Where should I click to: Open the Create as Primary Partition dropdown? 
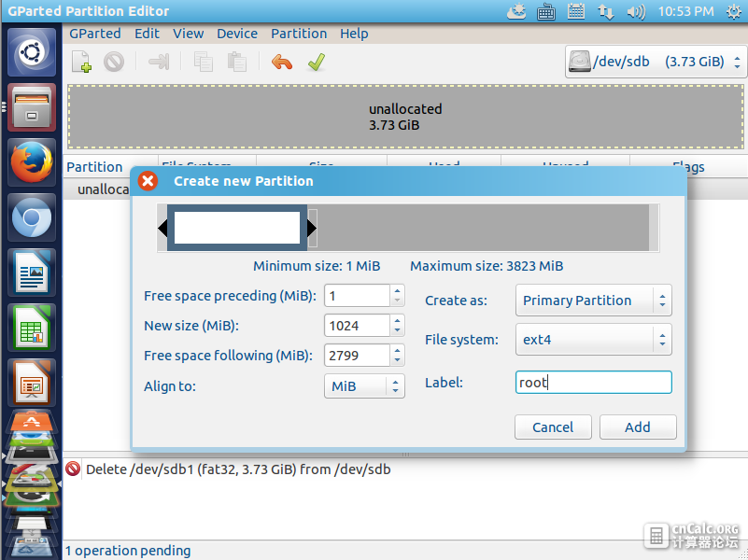[593, 301]
